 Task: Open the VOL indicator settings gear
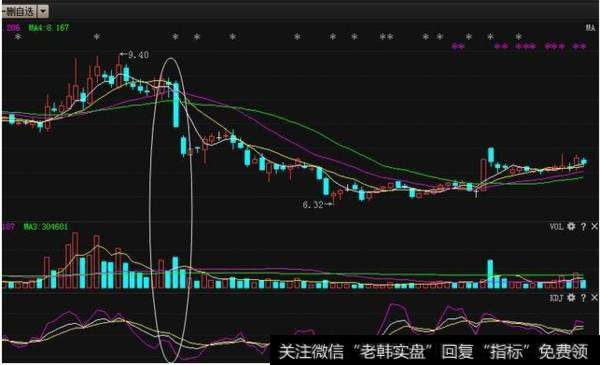[x=571, y=226]
